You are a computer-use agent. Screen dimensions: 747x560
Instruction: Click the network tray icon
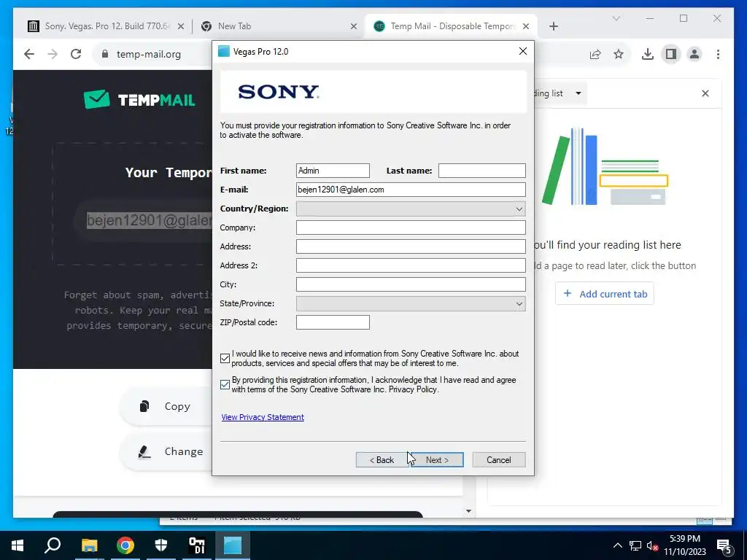pos(635,545)
